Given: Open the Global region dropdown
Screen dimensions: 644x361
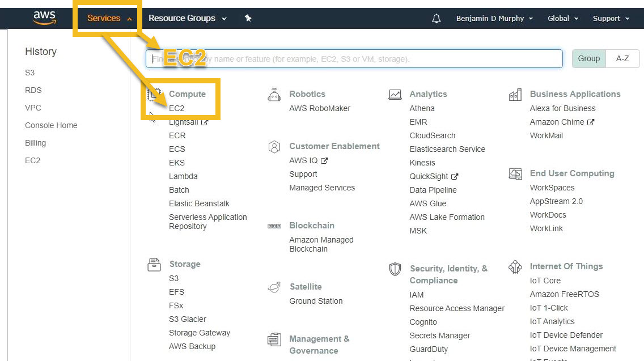Looking at the screenshot, I should pos(563,19).
